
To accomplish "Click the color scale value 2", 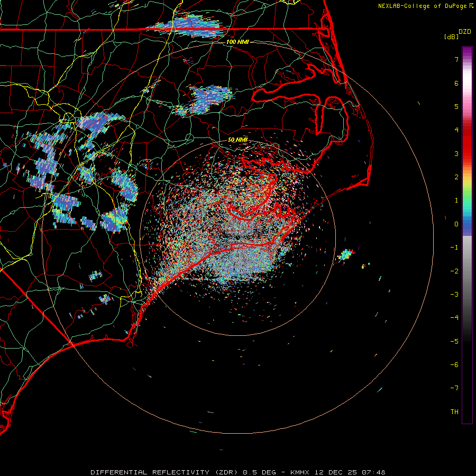I will tap(456, 177).
